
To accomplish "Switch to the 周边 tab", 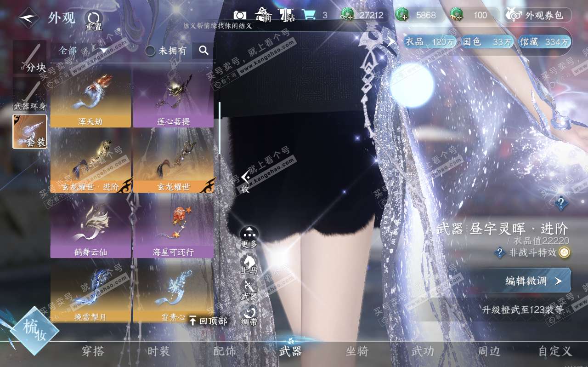I will click(x=489, y=351).
